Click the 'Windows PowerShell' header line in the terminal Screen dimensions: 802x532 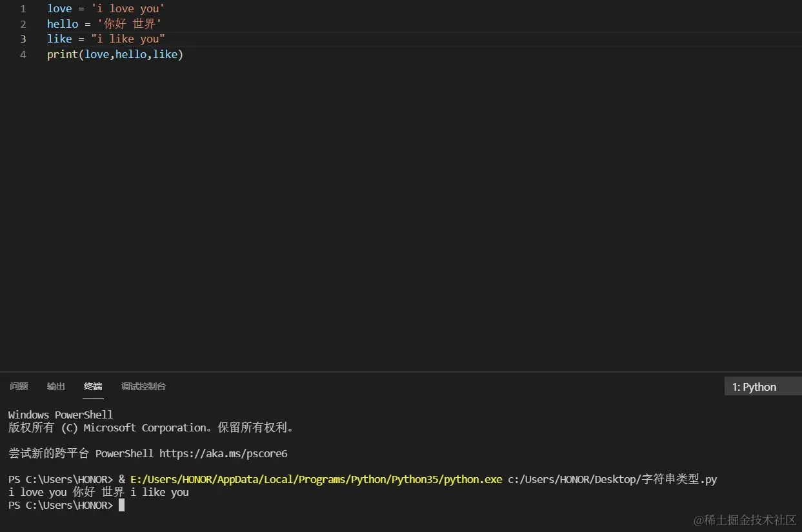(61, 415)
